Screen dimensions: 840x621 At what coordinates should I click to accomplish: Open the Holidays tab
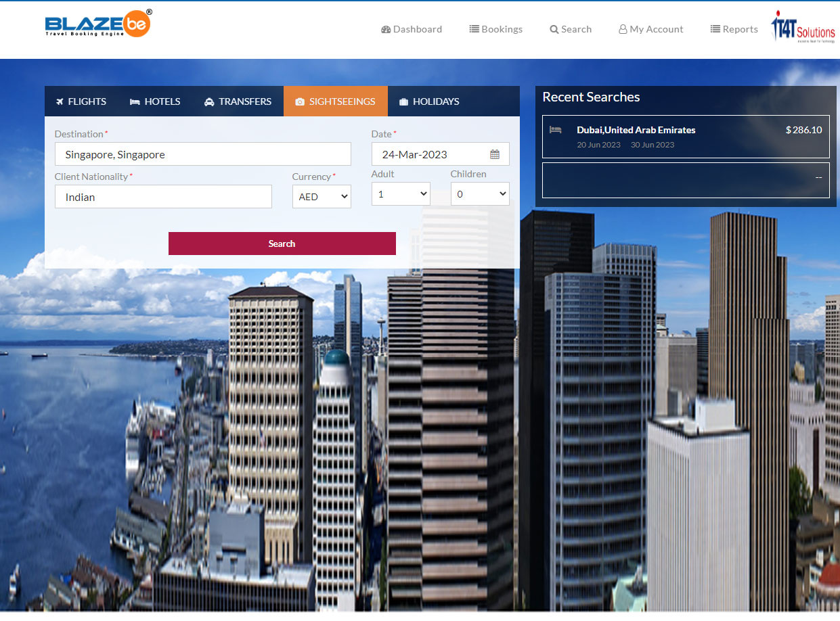(429, 101)
